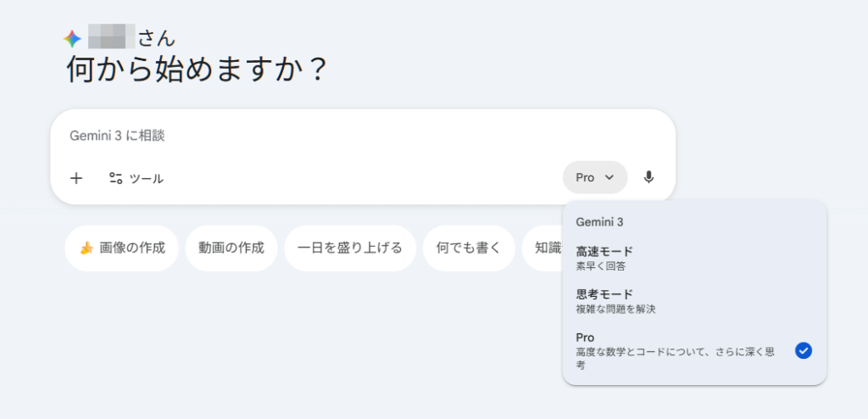Click the Gemini 3 header in model menu
This screenshot has height=419, width=868.
click(x=600, y=222)
